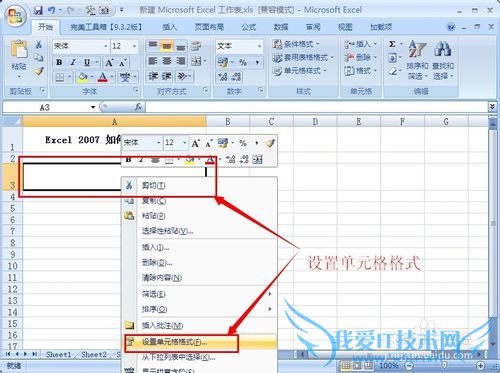Click the percent style button in ribbon
Viewport: 500px width, 373px height.
(x=243, y=62)
